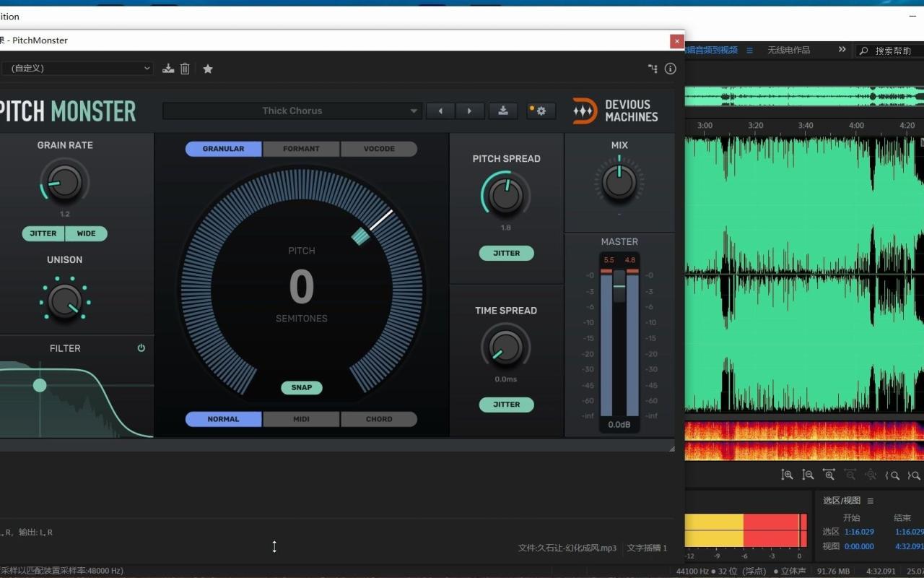
Task: Click the Mix knob
Action: pyautogui.click(x=619, y=181)
